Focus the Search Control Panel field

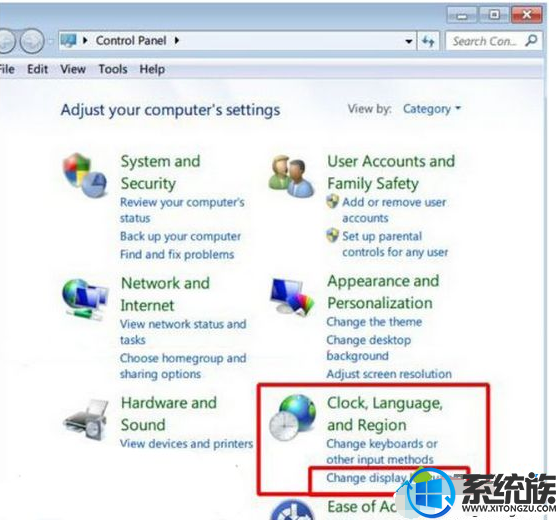coord(484,41)
